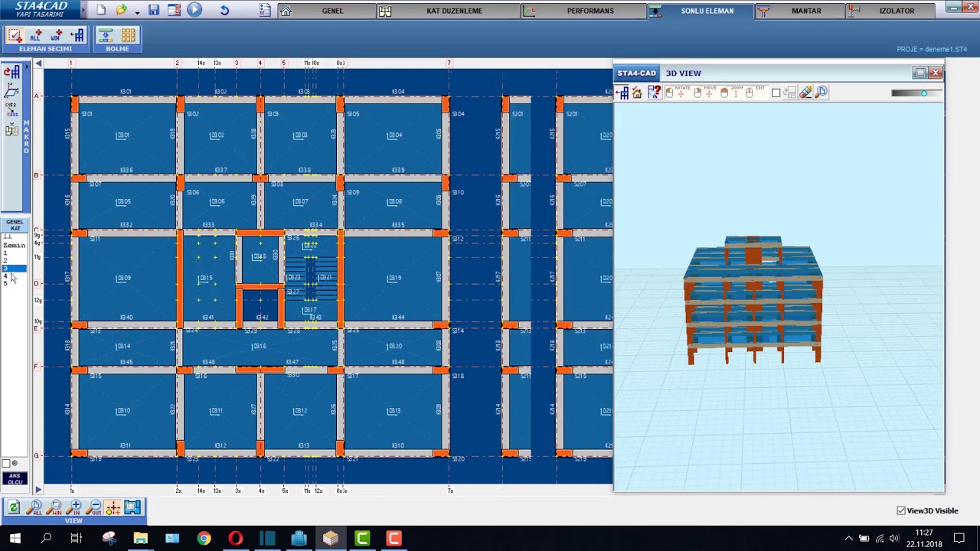This screenshot has height=551, width=980.
Task: Create a new project file
Action: pos(101,11)
